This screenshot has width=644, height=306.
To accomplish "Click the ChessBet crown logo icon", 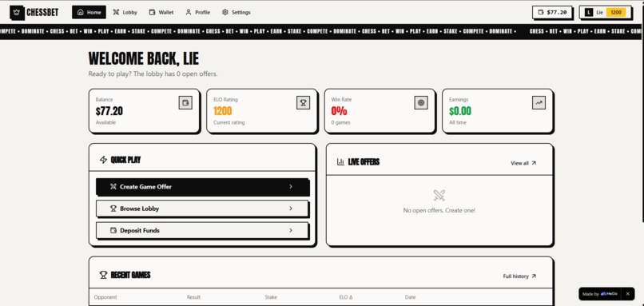I will click(x=17, y=12).
